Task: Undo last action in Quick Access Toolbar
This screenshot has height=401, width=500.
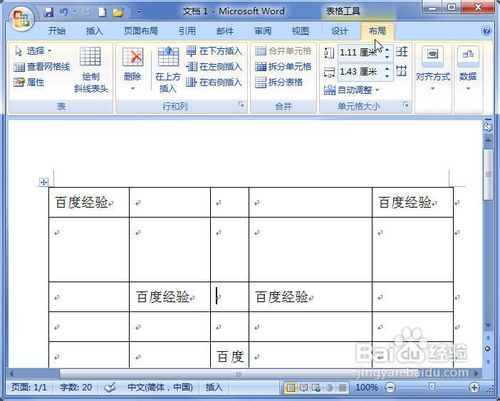Action: pos(64,12)
